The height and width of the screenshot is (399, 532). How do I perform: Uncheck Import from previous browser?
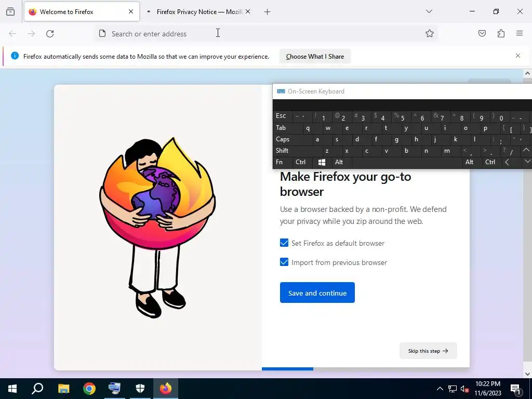click(284, 262)
